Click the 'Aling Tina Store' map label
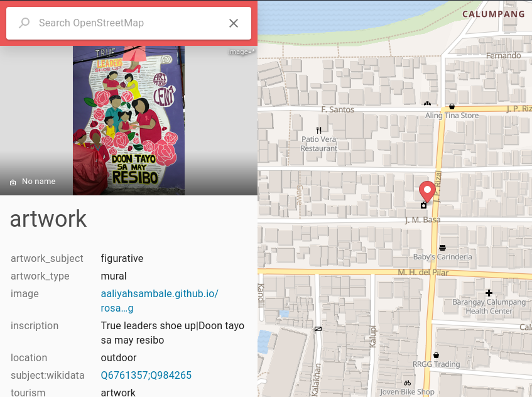This screenshot has width=532, height=397. click(452, 116)
